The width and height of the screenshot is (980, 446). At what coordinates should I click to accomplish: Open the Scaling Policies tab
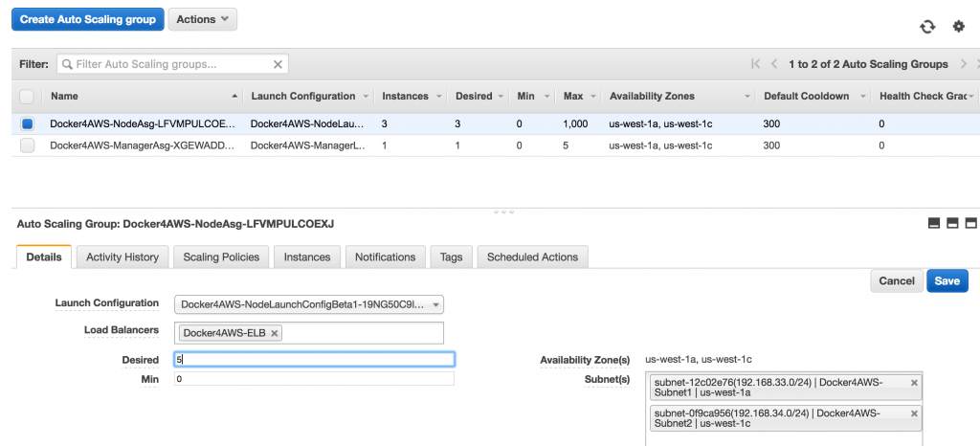(221, 256)
